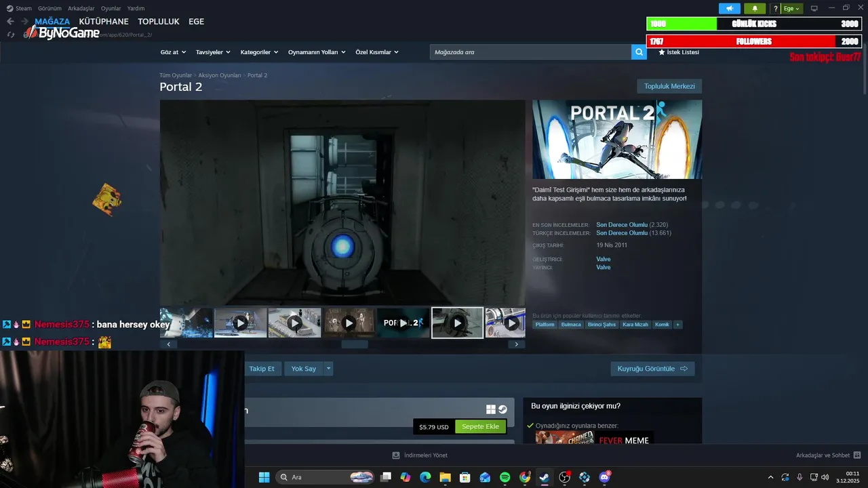Add Portal 2 with Sepete Ekle
The width and height of the screenshot is (868, 488).
click(481, 427)
